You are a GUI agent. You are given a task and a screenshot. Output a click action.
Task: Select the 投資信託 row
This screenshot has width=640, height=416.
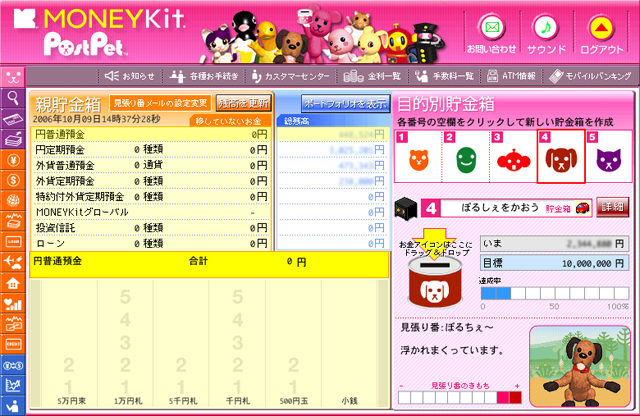151,228
